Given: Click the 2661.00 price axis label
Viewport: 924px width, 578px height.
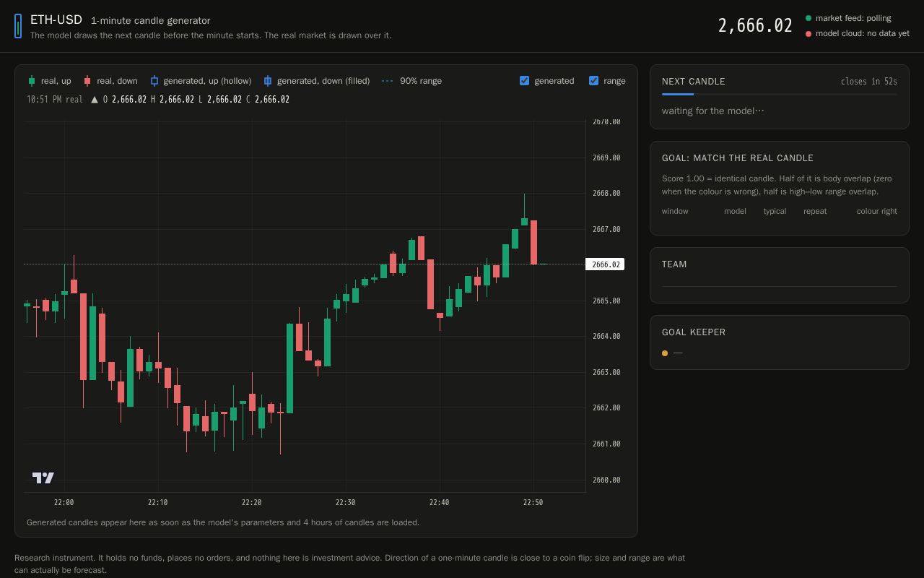Looking at the screenshot, I should (x=606, y=444).
